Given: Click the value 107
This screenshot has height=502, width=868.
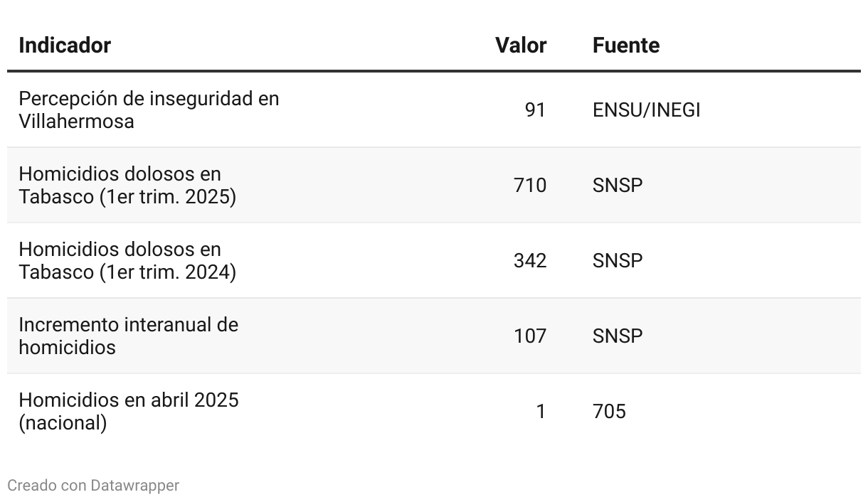Looking at the screenshot, I should tap(530, 336).
